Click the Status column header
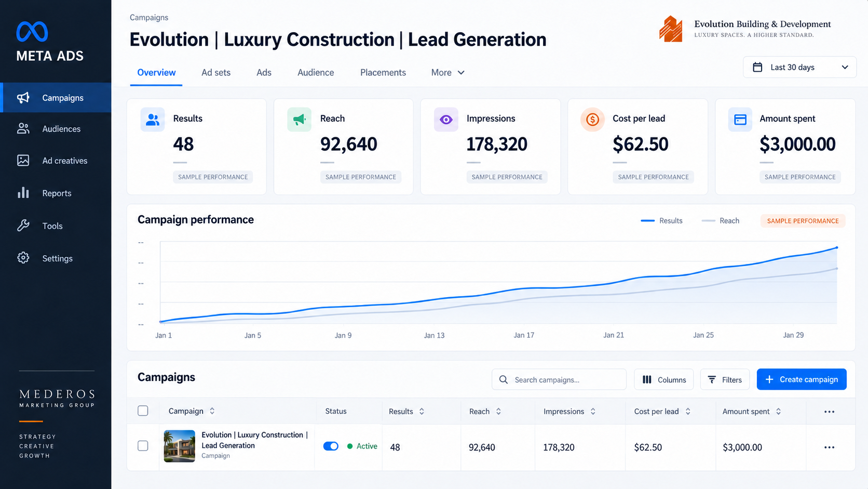This screenshot has width=868, height=489. (336, 411)
